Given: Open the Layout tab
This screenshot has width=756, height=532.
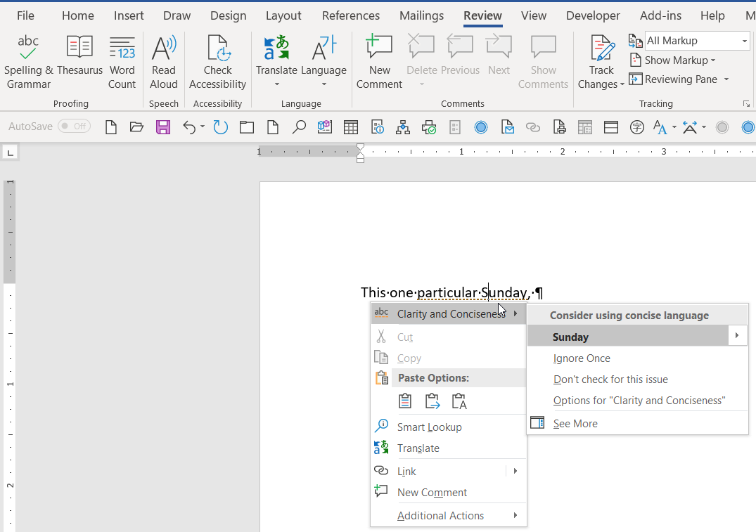Looking at the screenshot, I should (283, 15).
